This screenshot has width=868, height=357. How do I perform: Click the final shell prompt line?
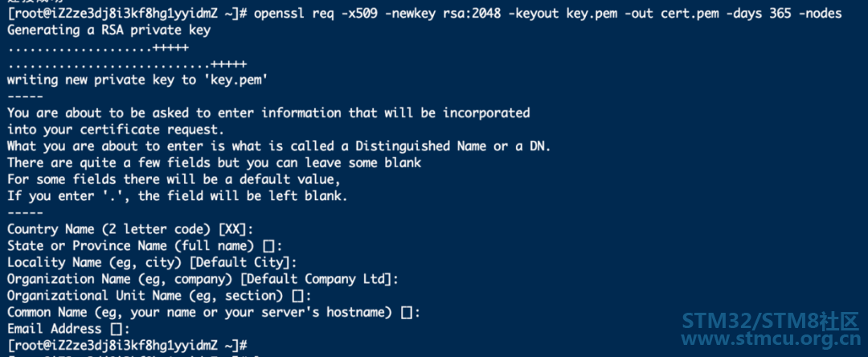tap(127, 345)
